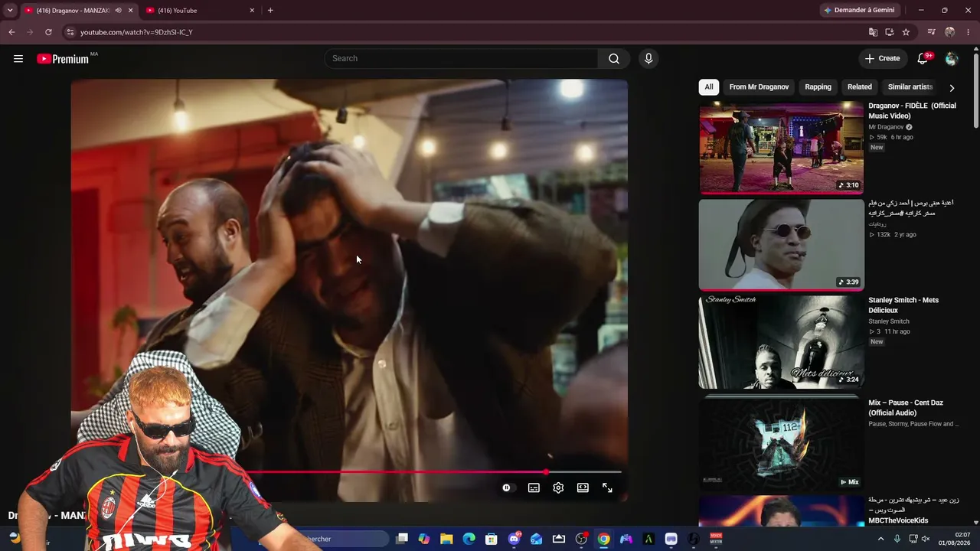
Task: Toggle subtitles closed captions
Action: [534, 488]
